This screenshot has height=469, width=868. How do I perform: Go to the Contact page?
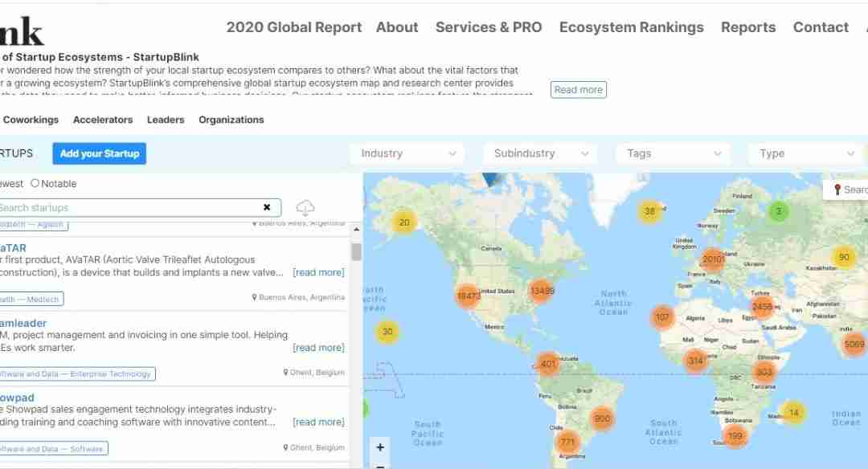pos(821,27)
